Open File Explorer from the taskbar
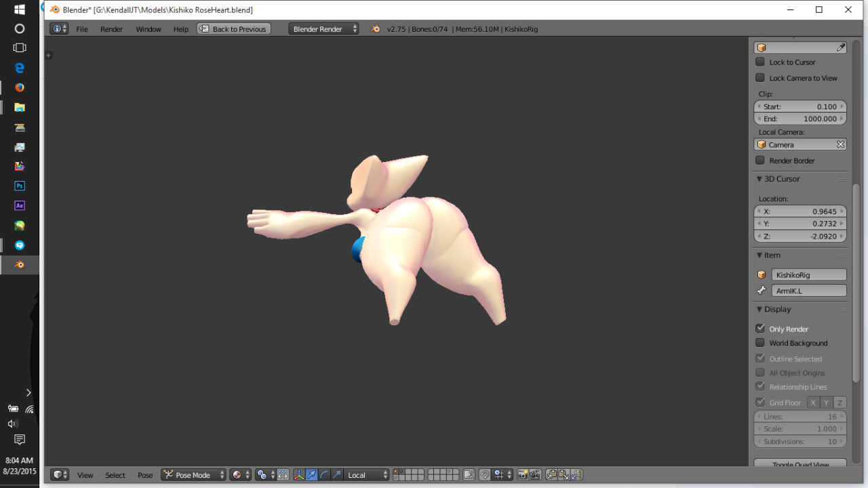 20,107
